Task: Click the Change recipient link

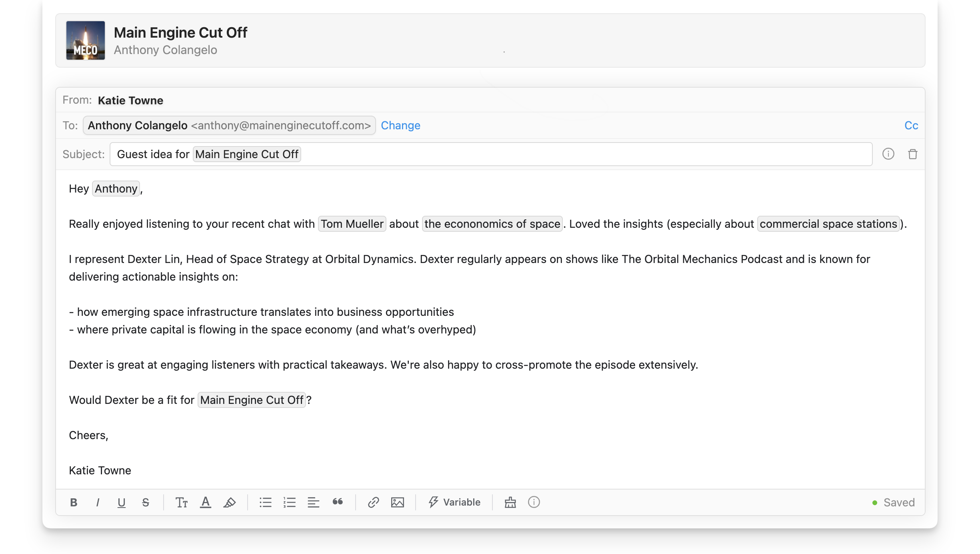Action: pyautogui.click(x=400, y=125)
